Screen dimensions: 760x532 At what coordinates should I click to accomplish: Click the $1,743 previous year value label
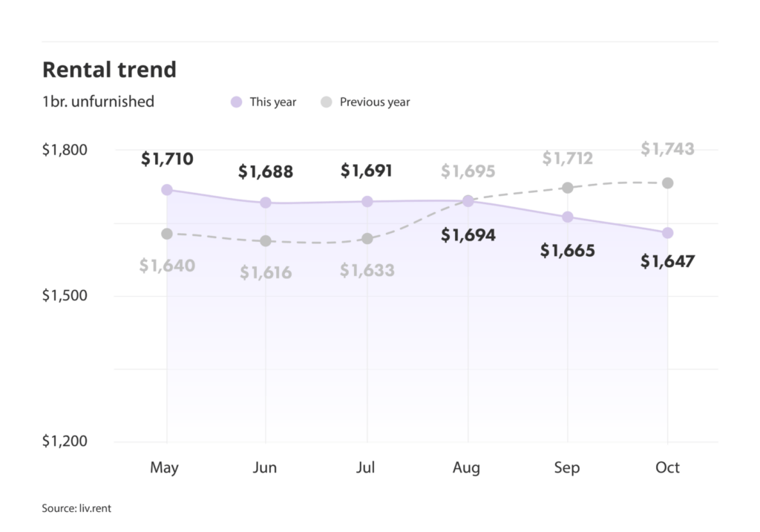coord(668,149)
